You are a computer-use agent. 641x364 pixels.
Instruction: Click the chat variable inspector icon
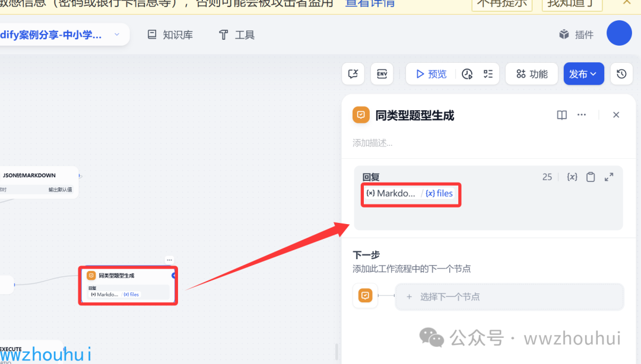click(353, 74)
